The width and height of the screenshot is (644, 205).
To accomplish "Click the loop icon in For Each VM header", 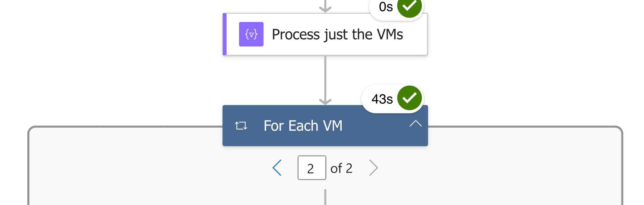I will pos(241,126).
